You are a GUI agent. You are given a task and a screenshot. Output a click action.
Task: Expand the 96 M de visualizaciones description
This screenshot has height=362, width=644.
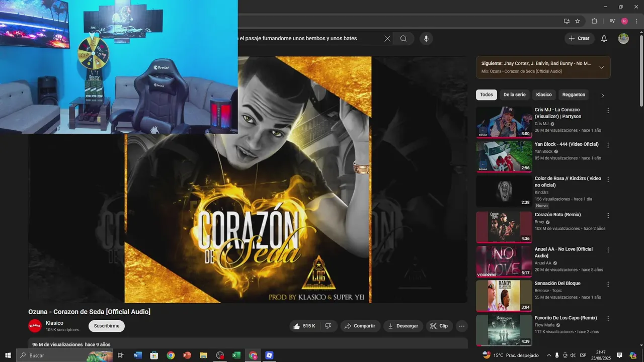[x=248, y=344]
